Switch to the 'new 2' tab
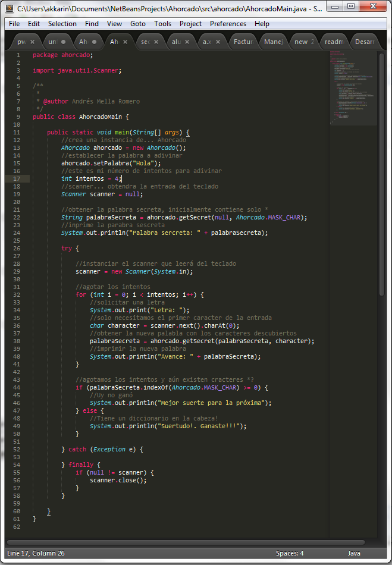 click(x=304, y=42)
